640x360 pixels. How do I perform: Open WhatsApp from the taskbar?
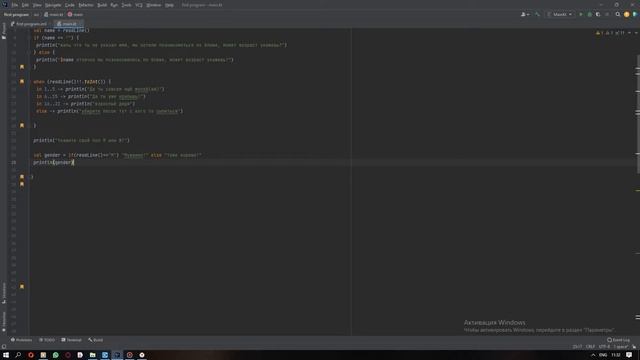tap(56, 355)
